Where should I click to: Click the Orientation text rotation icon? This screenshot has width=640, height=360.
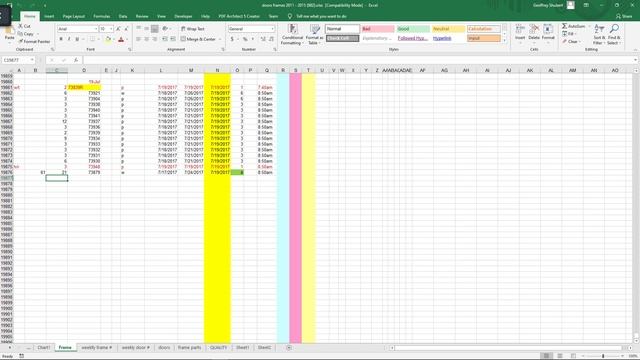coord(165,29)
